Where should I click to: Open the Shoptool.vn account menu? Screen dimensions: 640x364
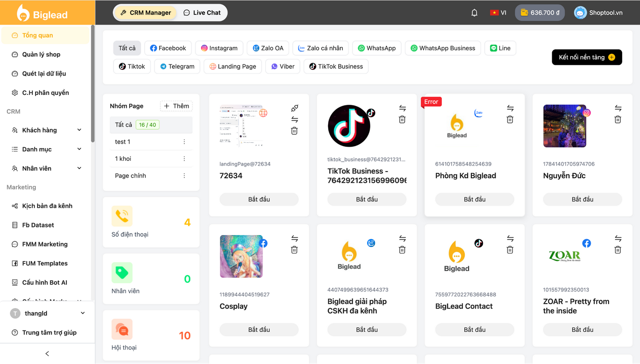pyautogui.click(x=598, y=13)
